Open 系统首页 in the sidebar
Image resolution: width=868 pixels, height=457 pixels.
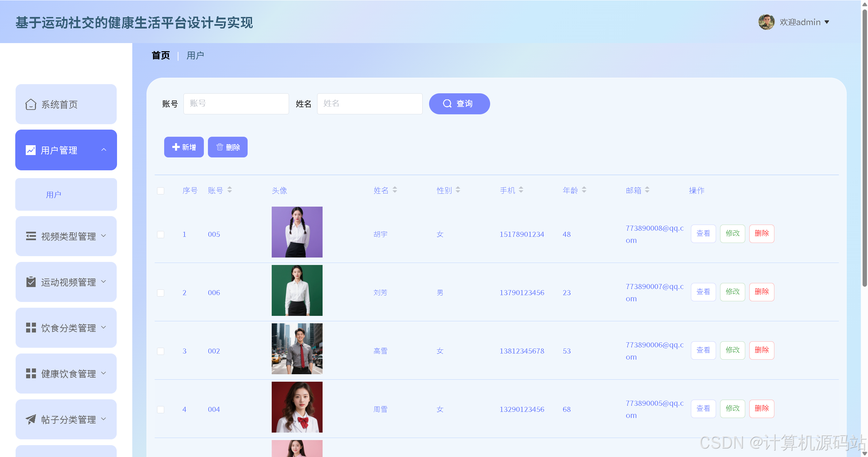click(66, 104)
